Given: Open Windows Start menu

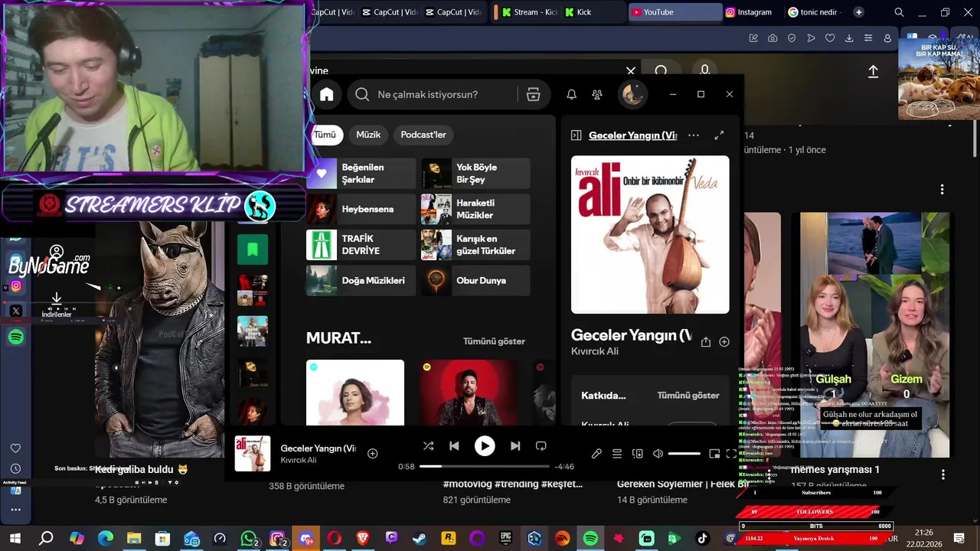Looking at the screenshot, I should (x=15, y=539).
